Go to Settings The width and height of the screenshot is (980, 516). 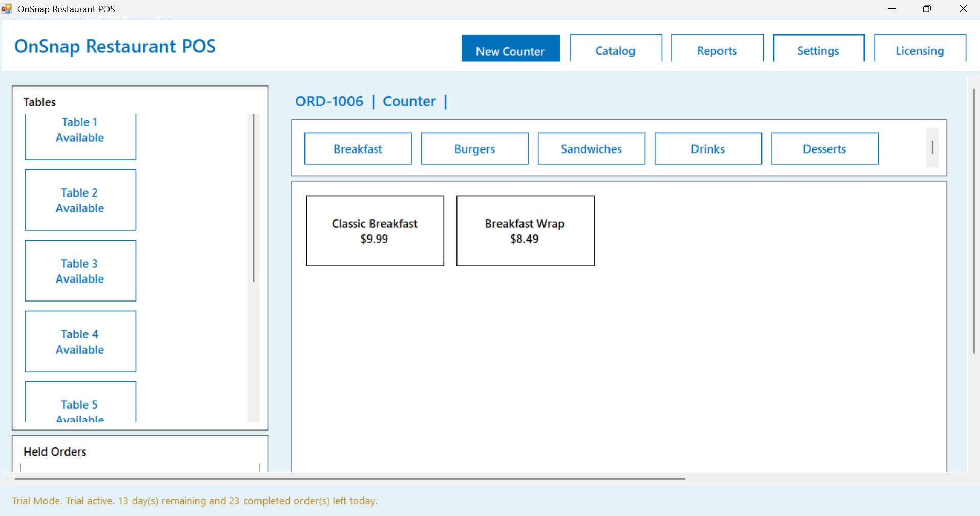pos(818,49)
